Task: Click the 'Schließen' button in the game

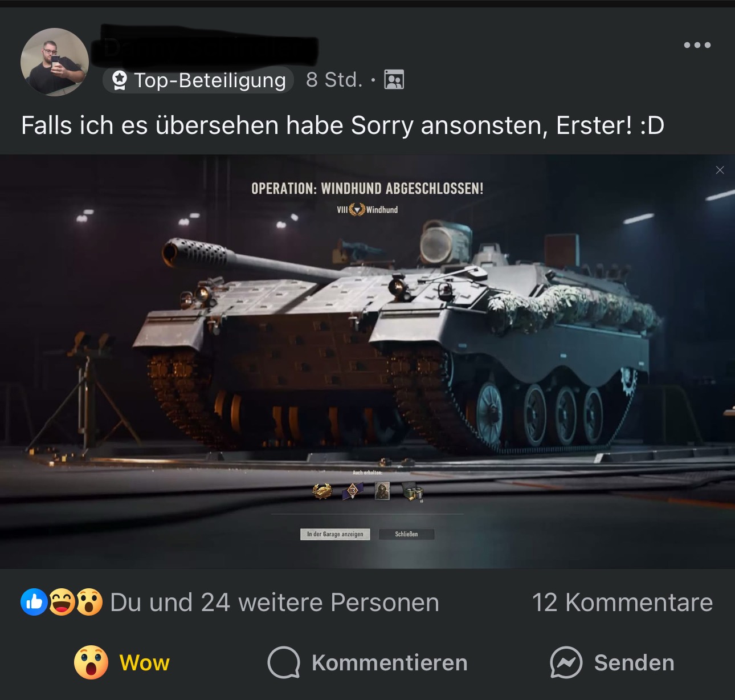Action: [x=406, y=534]
